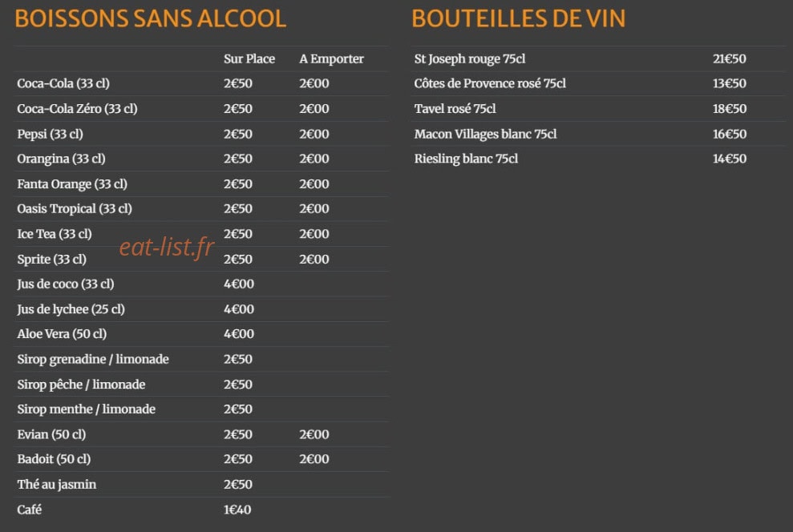Click the Sprite (33 cl) item
Viewport: 793px width, 532px height.
click(51, 259)
